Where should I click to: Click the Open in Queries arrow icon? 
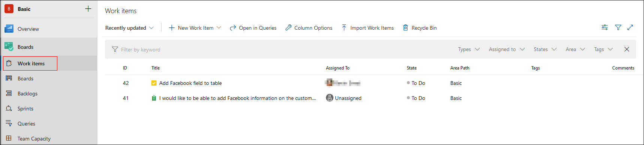[x=233, y=28]
